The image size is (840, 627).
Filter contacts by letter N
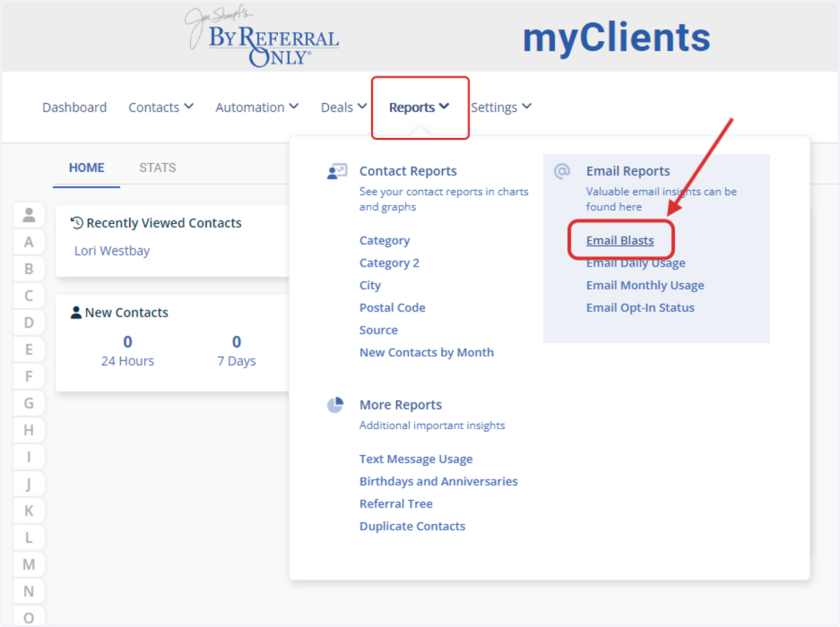[x=29, y=591]
